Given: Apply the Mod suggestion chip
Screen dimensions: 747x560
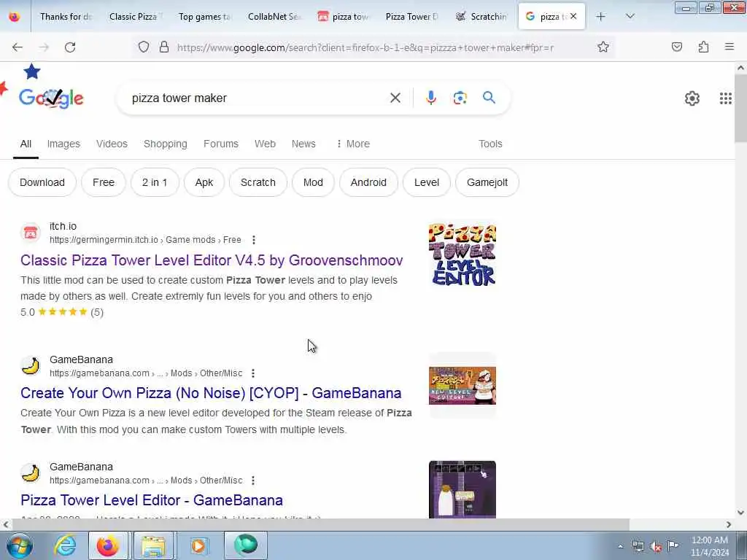Looking at the screenshot, I should 313,182.
